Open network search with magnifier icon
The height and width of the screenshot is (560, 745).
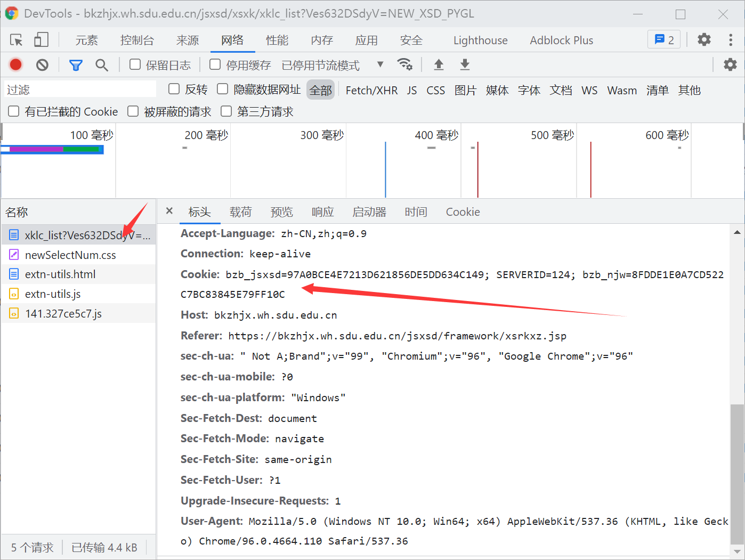101,65
